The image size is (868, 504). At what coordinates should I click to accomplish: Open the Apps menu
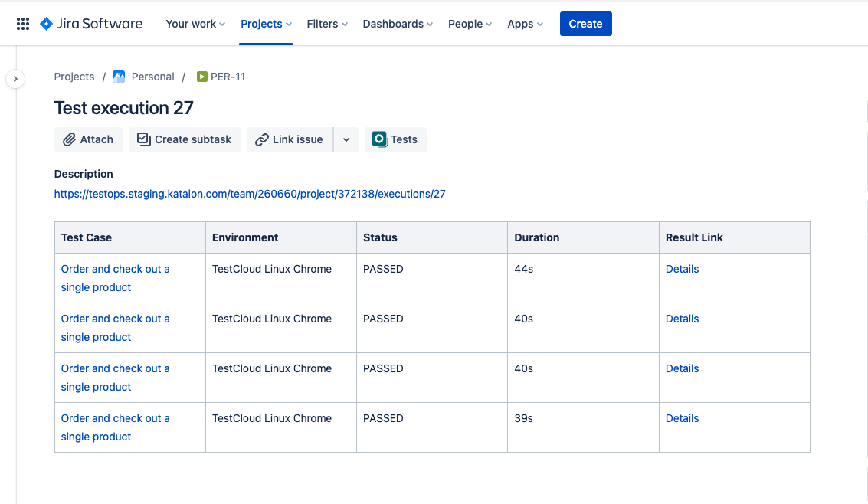[525, 24]
